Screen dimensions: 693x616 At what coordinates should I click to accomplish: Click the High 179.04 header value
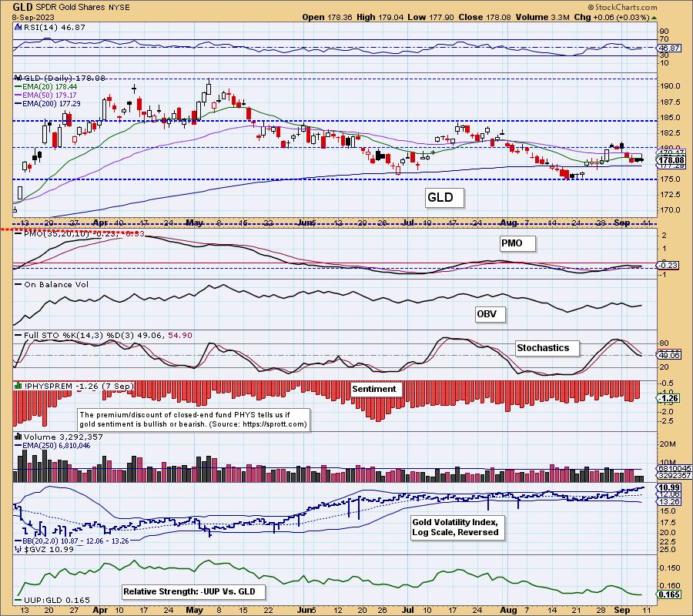[380, 17]
